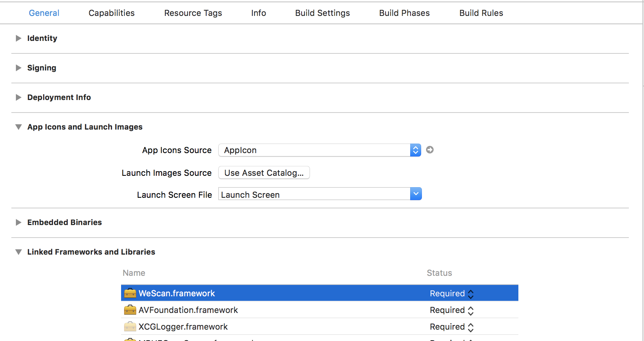Screen dimensions: 644x341
Task: Click the Deployment Info section heading
Action: pyautogui.click(x=59, y=97)
